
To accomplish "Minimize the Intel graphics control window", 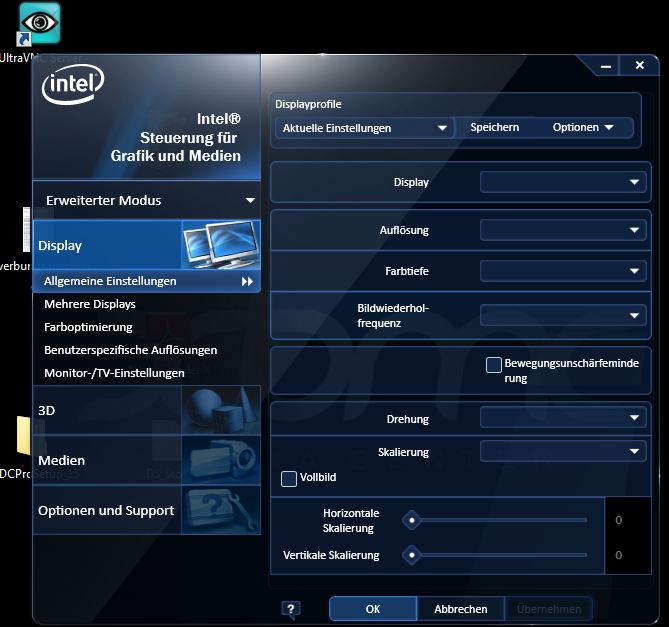I will click(605, 66).
